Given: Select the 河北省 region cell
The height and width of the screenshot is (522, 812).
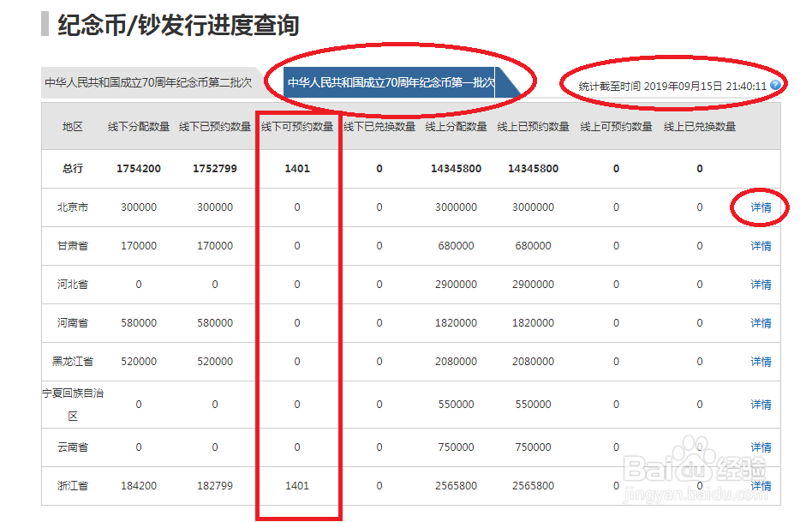Looking at the screenshot, I should [x=73, y=285].
